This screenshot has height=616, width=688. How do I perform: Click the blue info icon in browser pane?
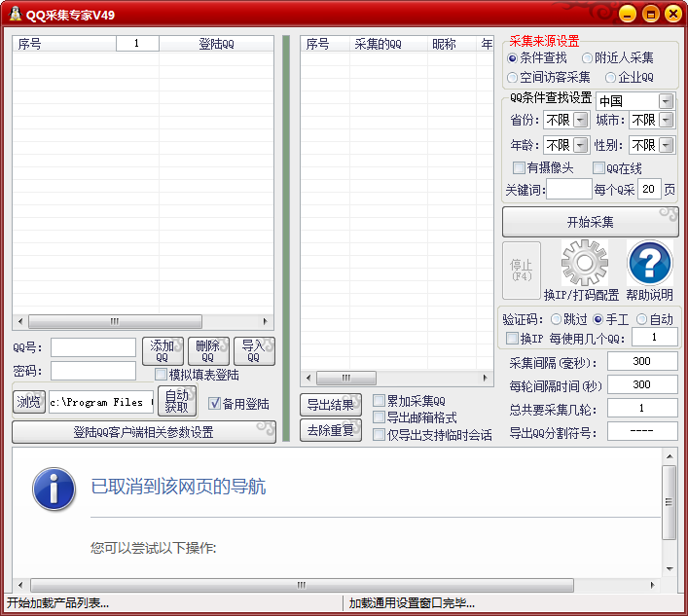(x=54, y=489)
